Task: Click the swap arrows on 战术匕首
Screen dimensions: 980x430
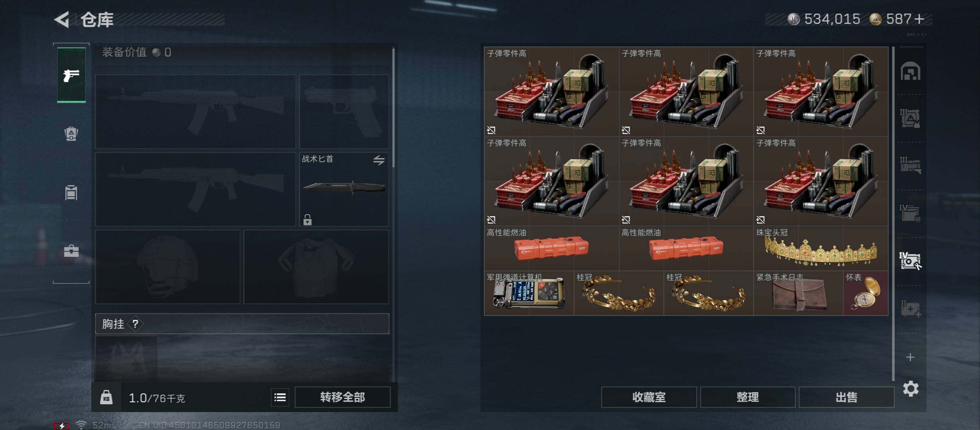Action: point(379,160)
